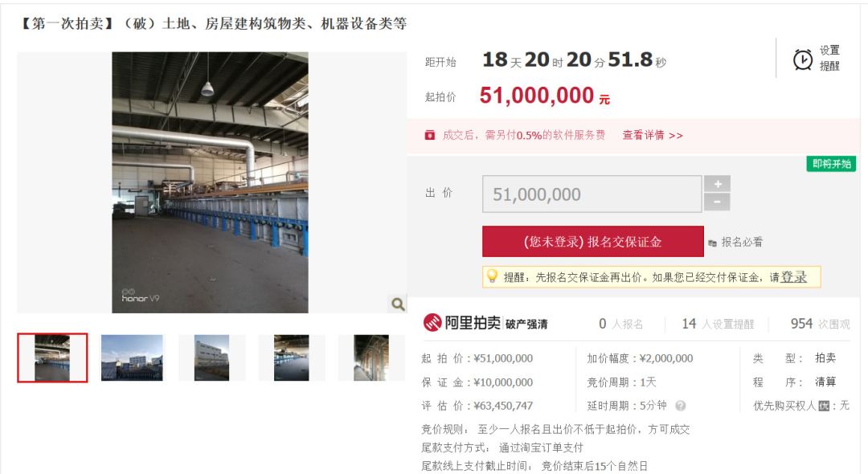Click the bid price input field
This screenshot has height=474, width=868.
point(592,194)
